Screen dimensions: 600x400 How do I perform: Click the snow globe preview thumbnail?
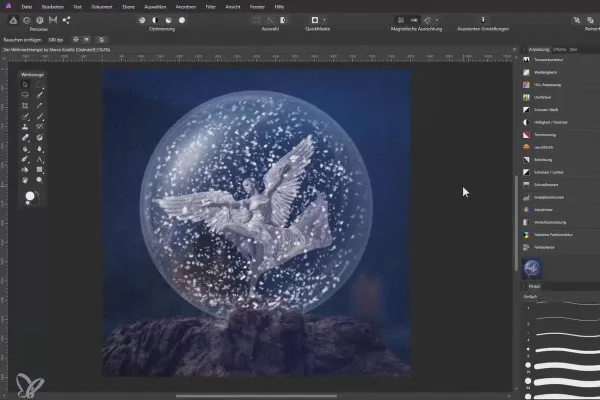coord(532,268)
